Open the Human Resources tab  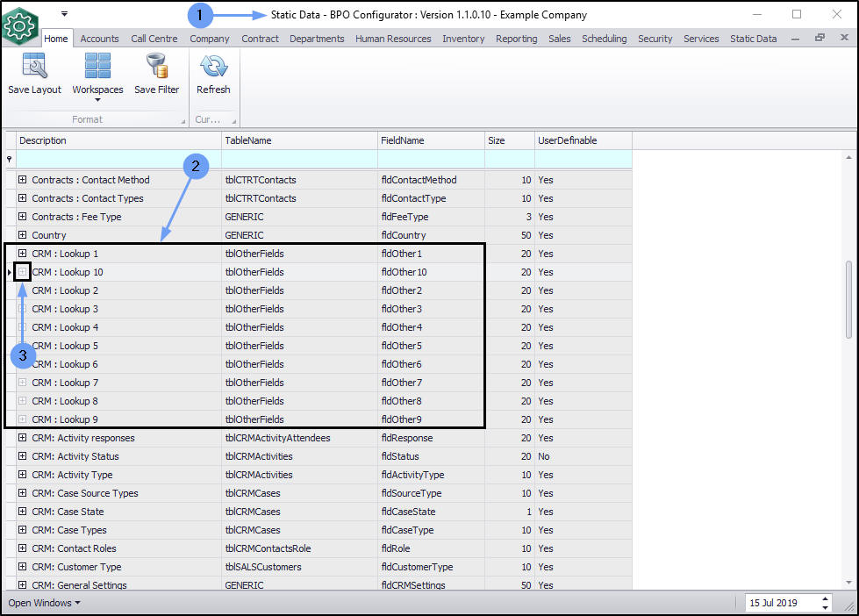[393, 39]
